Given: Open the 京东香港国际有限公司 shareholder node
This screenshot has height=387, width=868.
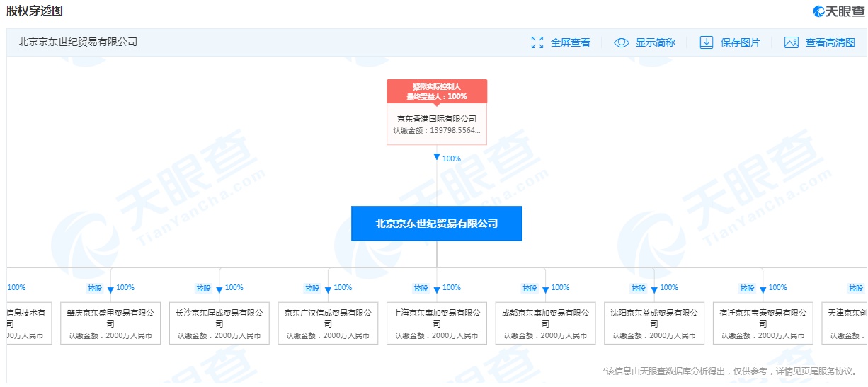Looking at the screenshot, I should (x=436, y=124).
